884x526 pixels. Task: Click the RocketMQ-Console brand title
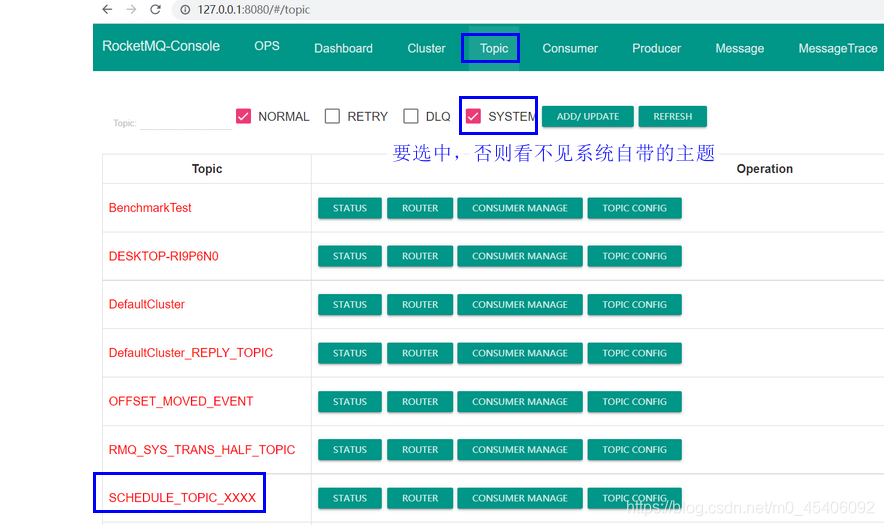(x=161, y=46)
